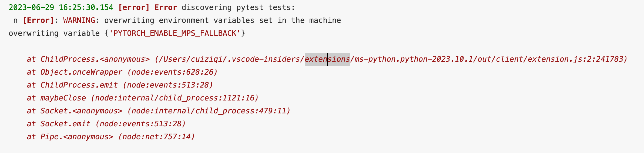This screenshot has width=644, height=153.
Task: Click the red WARNING word
Action: click(x=79, y=20)
